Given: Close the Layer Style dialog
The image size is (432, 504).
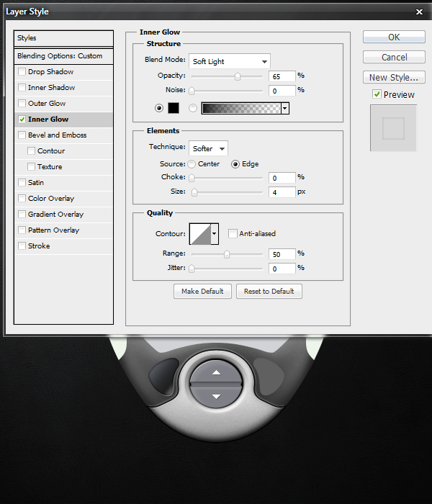Looking at the screenshot, I should coord(419,12).
